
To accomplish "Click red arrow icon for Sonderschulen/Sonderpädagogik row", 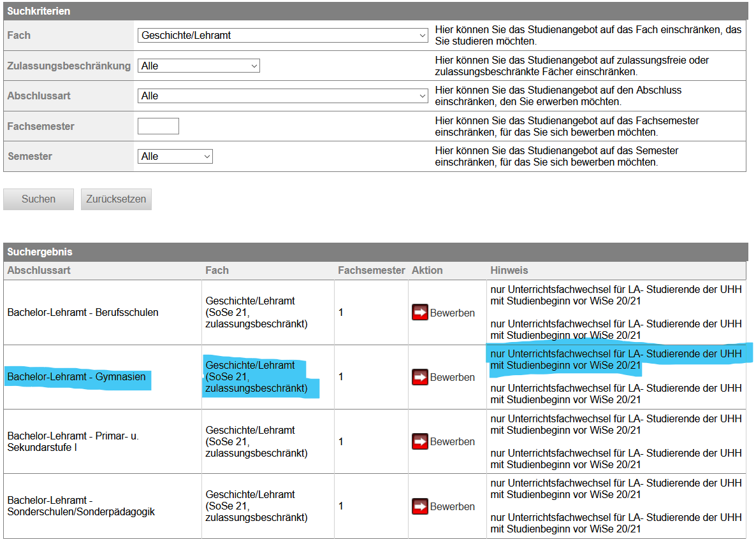I will coord(419,506).
